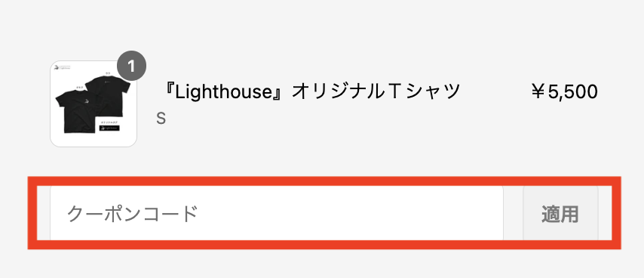Click the クーポンコード placeholder text

point(132,215)
